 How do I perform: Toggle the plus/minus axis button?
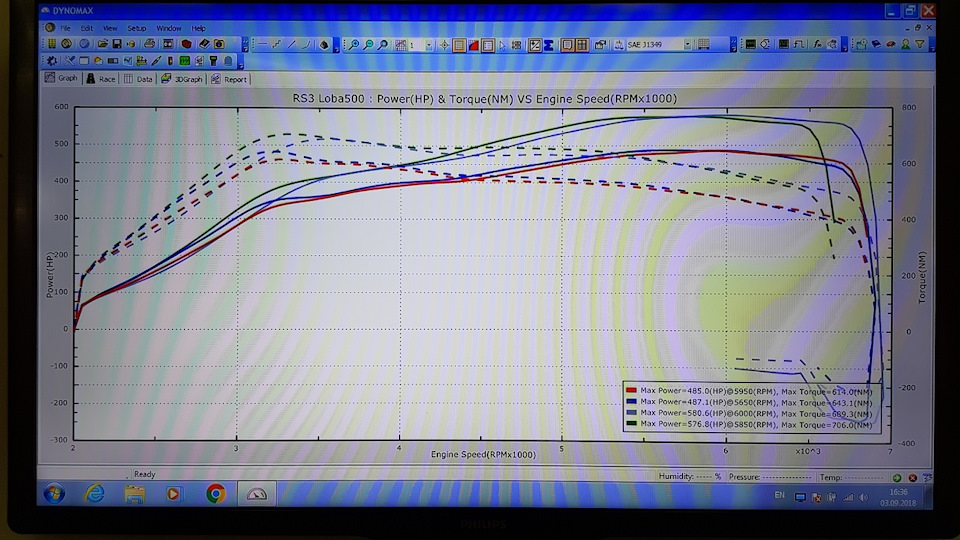535,45
